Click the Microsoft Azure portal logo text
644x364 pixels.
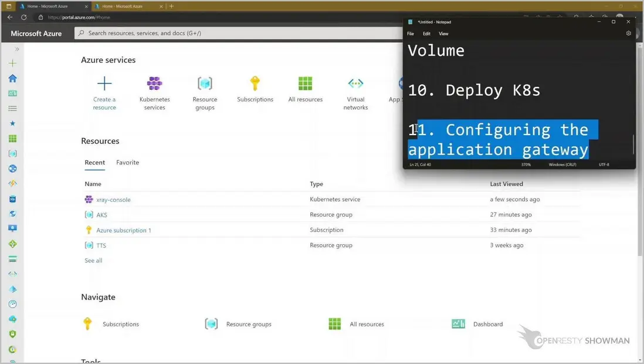36,33
